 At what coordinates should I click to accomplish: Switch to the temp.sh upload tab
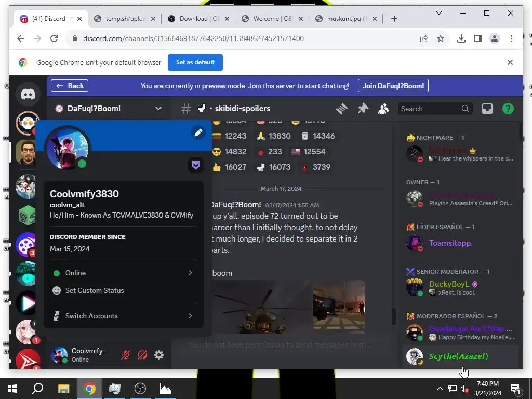point(125,19)
